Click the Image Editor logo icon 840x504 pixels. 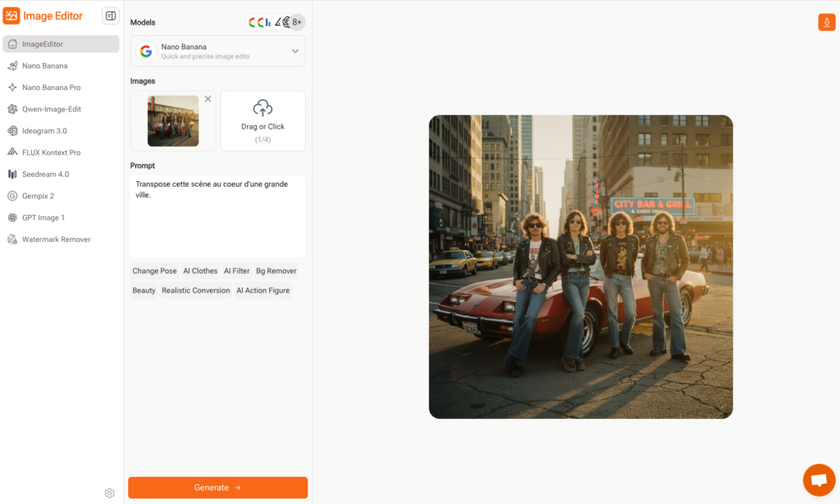11,16
